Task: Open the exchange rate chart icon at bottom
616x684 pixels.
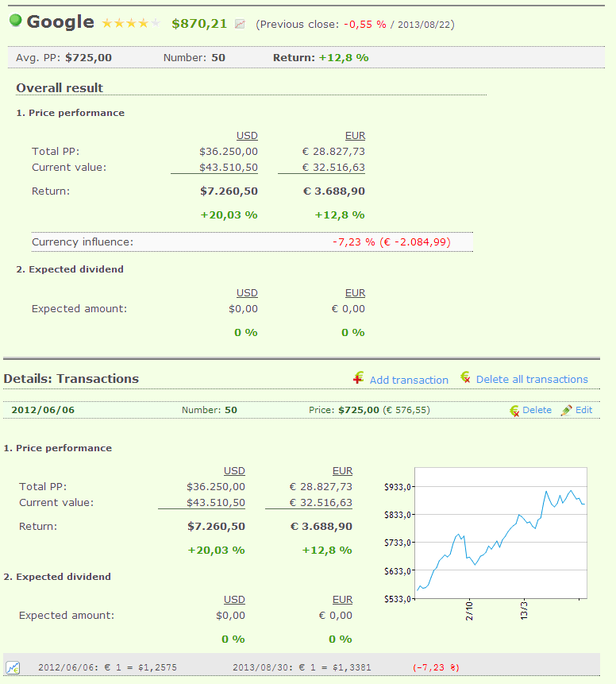Action: pyautogui.click(x=13, y=667)
